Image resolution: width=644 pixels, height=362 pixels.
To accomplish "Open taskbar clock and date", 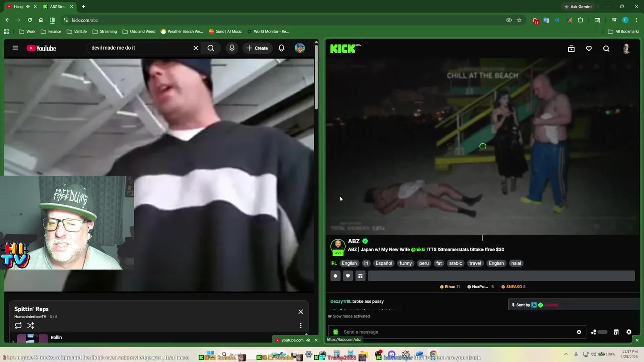I will (630, 354).
